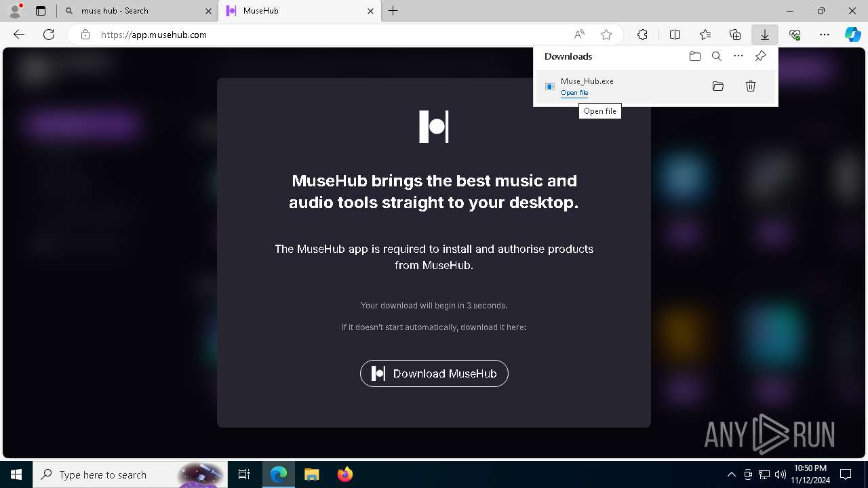Open a new browser tab
868x488 pixels.
tap(393, 11)
